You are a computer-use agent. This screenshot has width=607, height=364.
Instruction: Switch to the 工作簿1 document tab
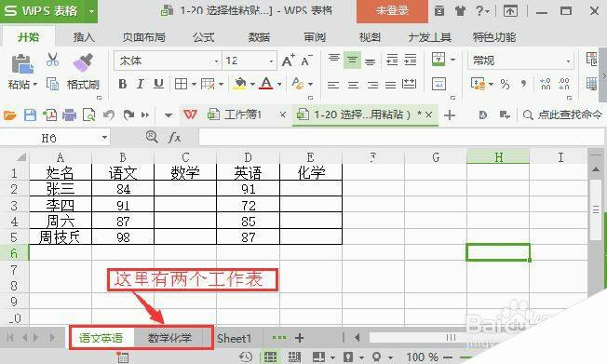point(243,115)
